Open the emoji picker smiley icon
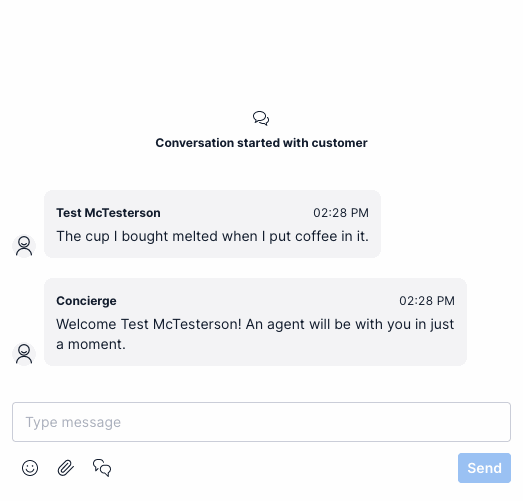 [30, 468]
